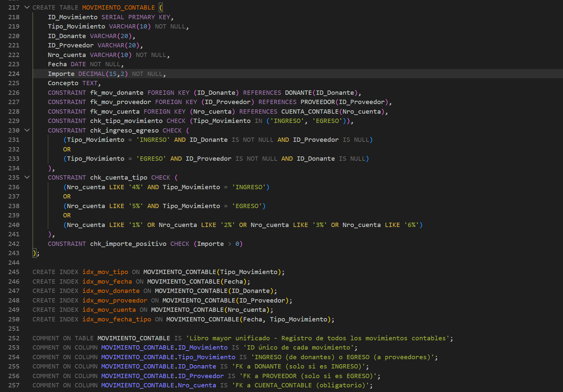Click the idx_mov_tipo index name

[x=105, y=272]
